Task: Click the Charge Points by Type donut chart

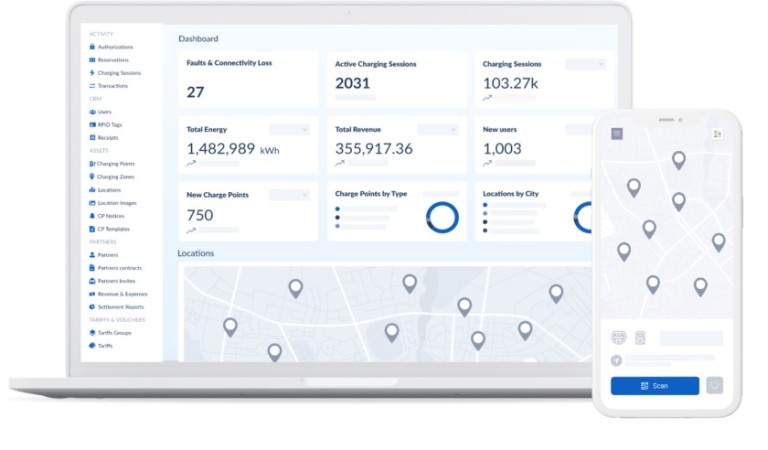Action: pyautogui.click(x=442, y=217)
